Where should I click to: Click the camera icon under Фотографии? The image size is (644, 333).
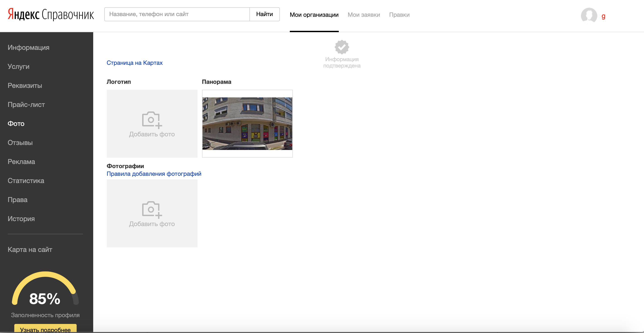tap(151, 209)
